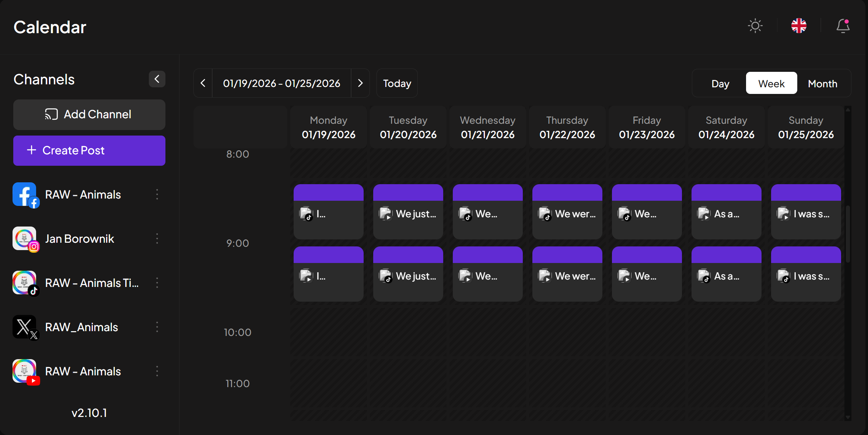Click the Add Channel button

pyautogui.click(x=89, y=115)
